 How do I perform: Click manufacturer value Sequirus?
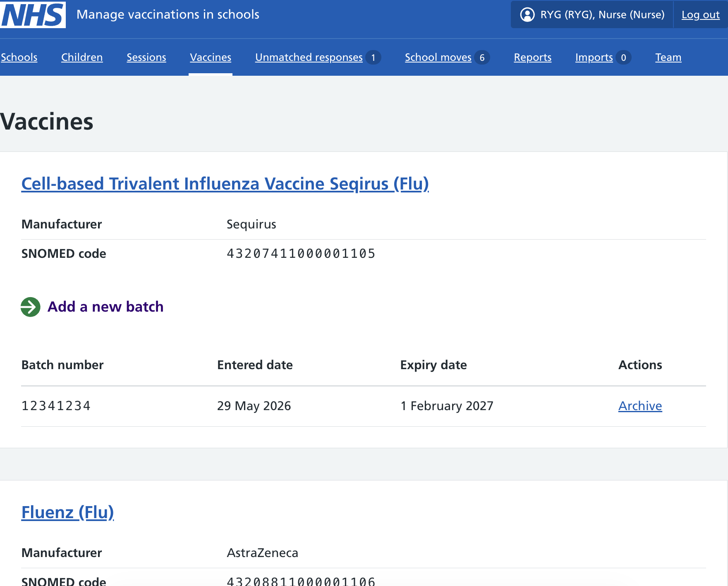[x=251, y=224]
